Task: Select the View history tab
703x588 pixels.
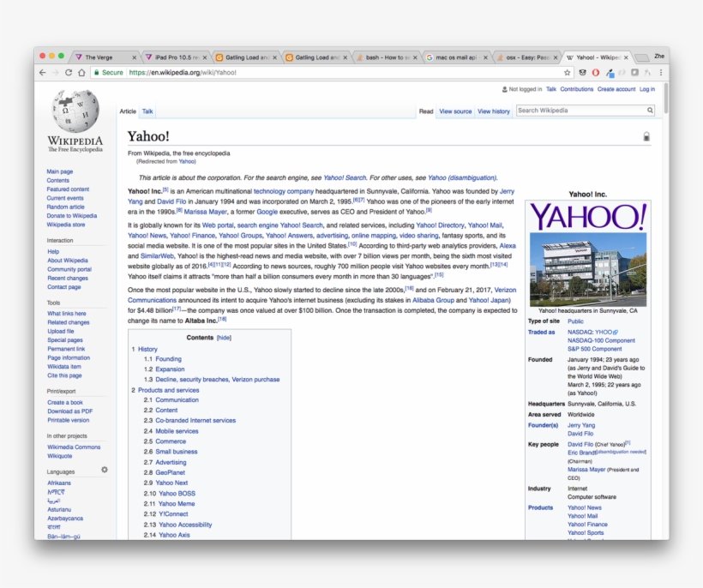Action: pyautogui.click(x=494, y=111)
